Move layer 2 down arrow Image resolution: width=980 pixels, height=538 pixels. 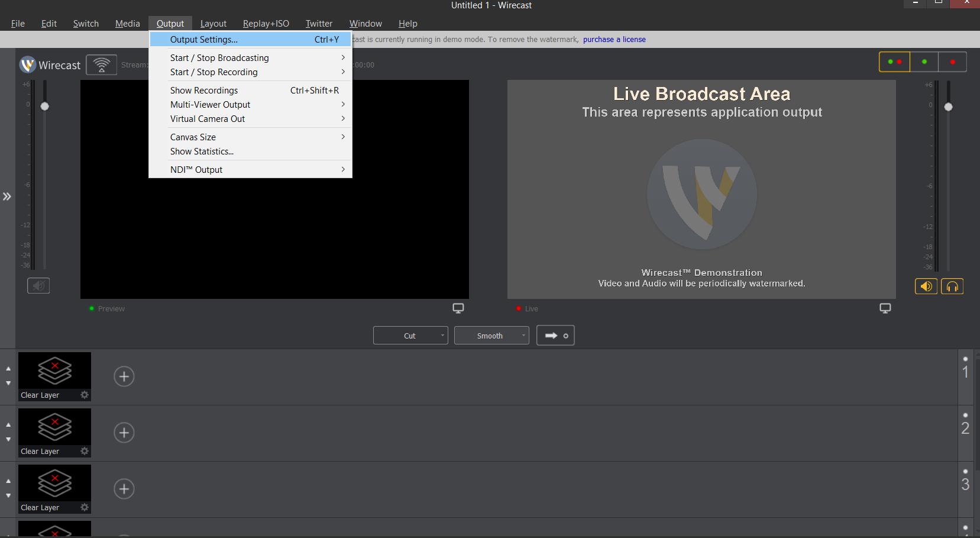[8, 439]
